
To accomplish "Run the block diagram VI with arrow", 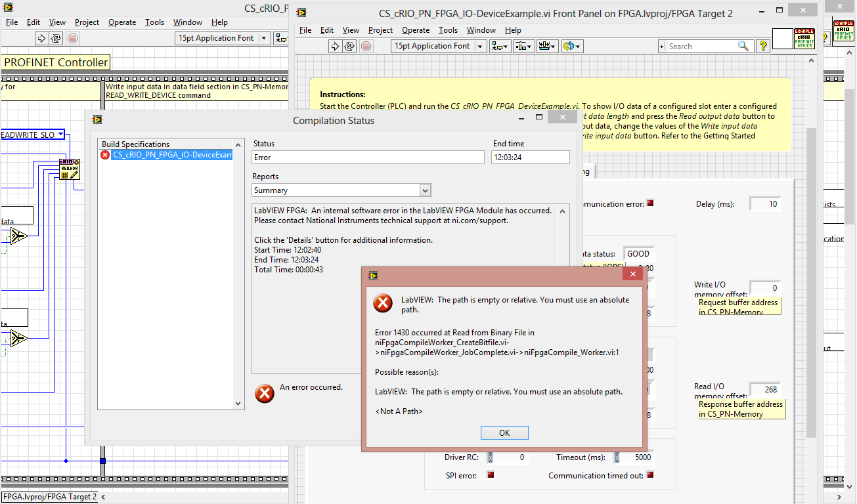I will [x=41, y=38].
